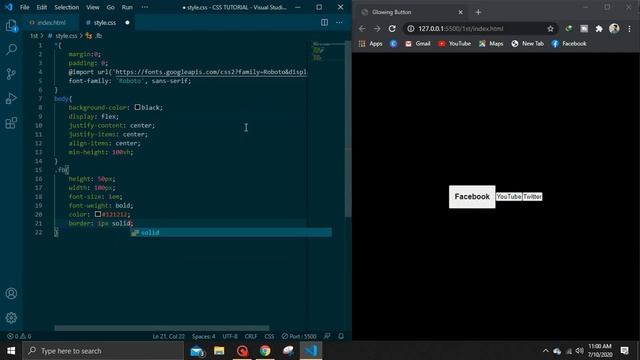Image resolution: width=640 pixels, height=360 pixels.
Task: Open Chrome three-dot menu
Action: point(629,29)
